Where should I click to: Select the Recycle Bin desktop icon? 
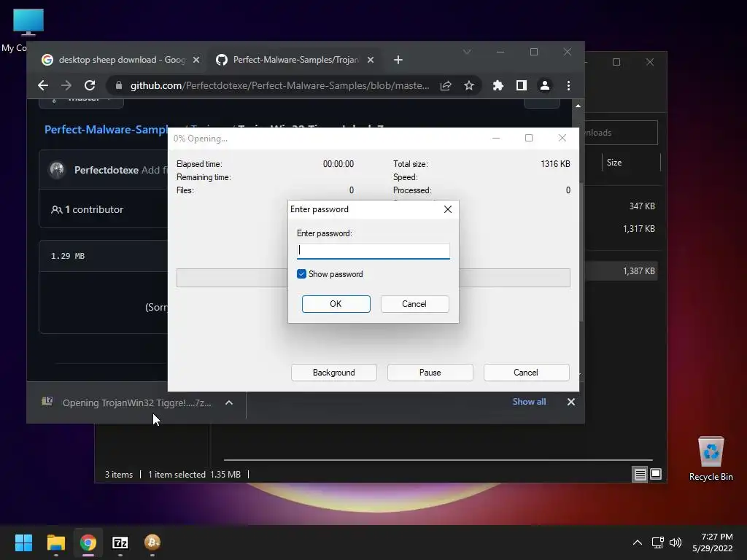[x=711, y=459]
